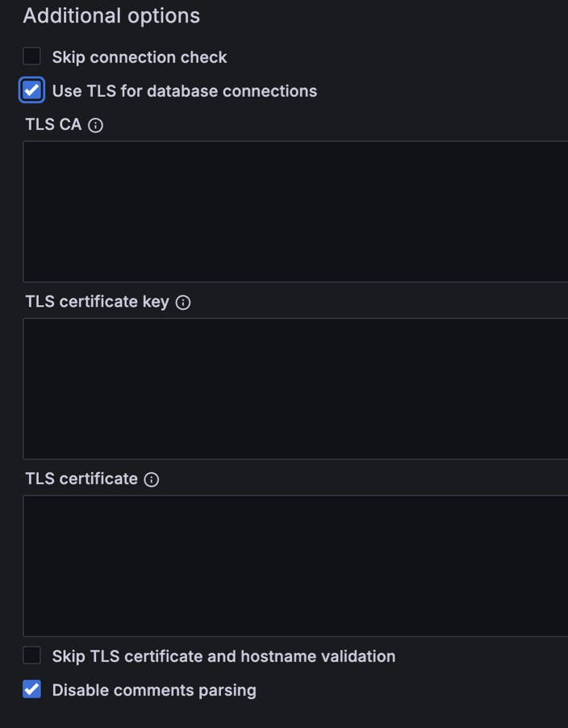Click the blue-outlined focused Use TLS checkbox
The image size is (568, 728).
[31, 90]
